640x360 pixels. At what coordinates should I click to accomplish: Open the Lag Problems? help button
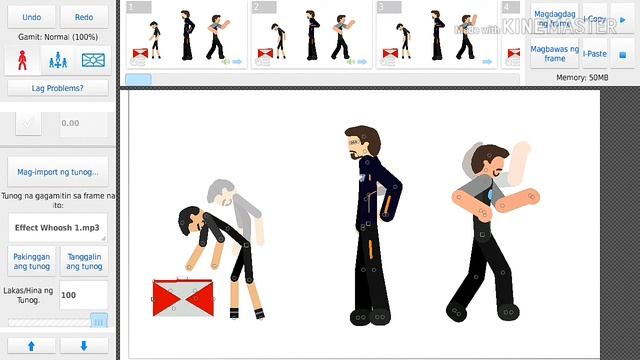click(x=58, y=88)
